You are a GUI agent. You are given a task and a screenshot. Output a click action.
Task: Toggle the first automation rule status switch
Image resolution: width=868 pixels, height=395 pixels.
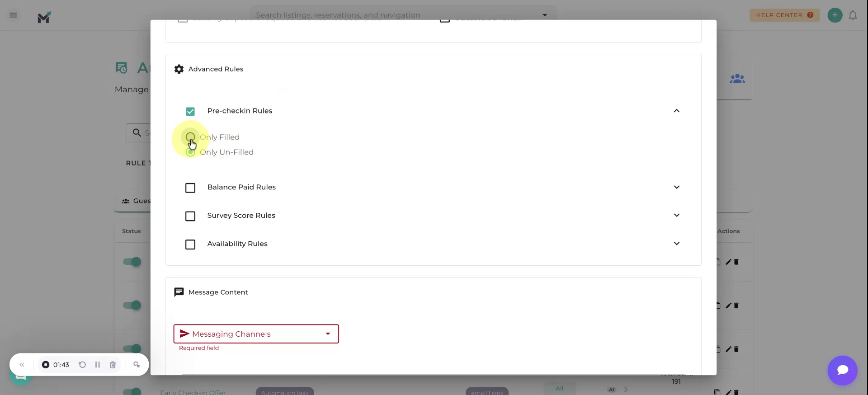click(132, 262)
